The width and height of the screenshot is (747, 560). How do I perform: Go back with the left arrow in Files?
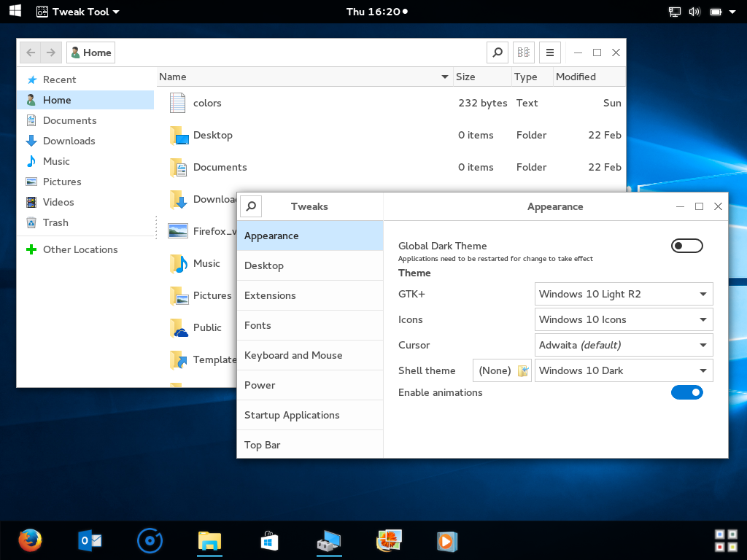pos(31,52)
